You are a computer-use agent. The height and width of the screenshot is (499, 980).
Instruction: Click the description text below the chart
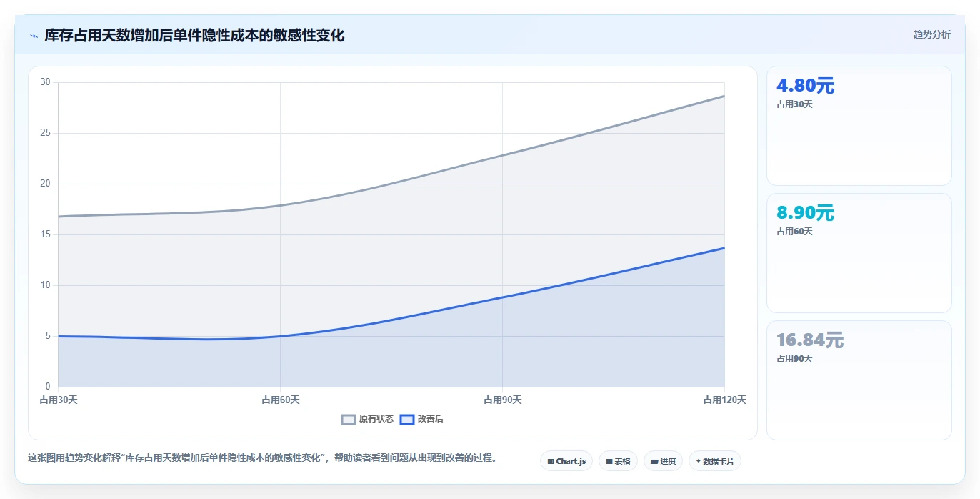pos(261,458)
